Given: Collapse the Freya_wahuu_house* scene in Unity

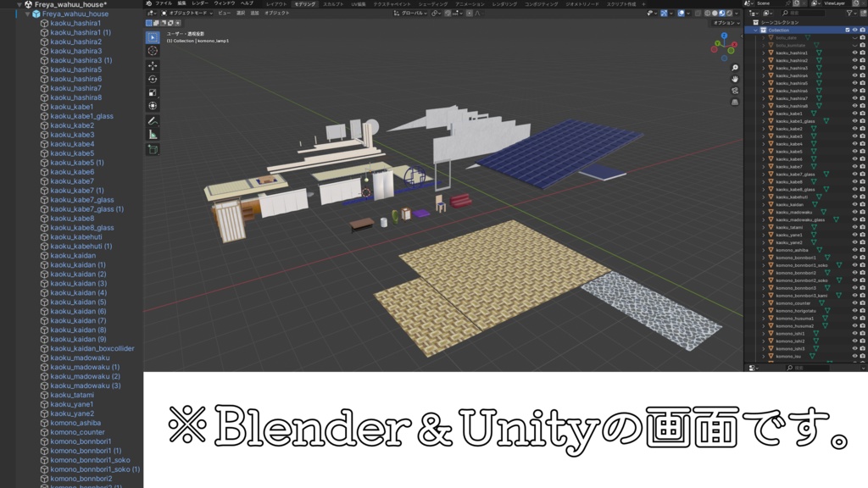Looking at the screenshot, I should 19,4.
